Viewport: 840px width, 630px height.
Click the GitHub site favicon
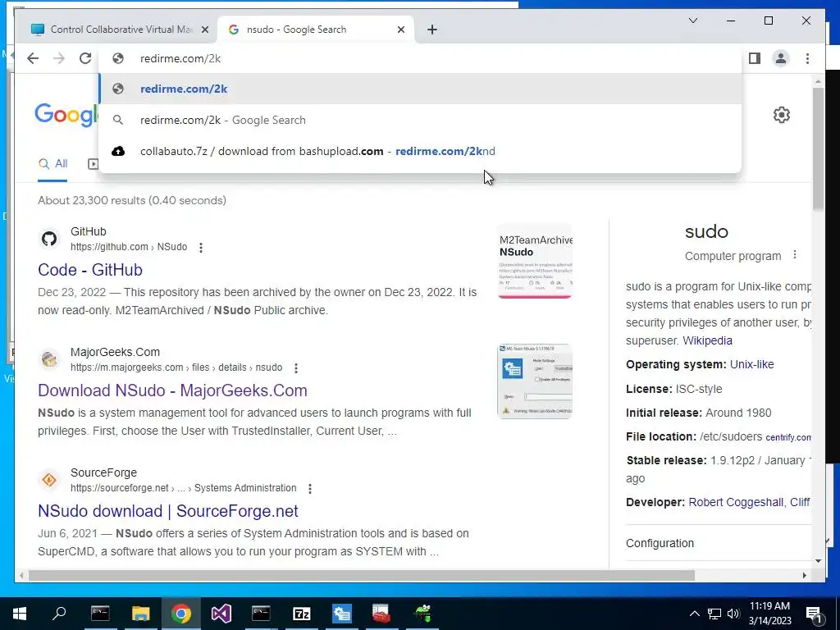tap(49, 239)
